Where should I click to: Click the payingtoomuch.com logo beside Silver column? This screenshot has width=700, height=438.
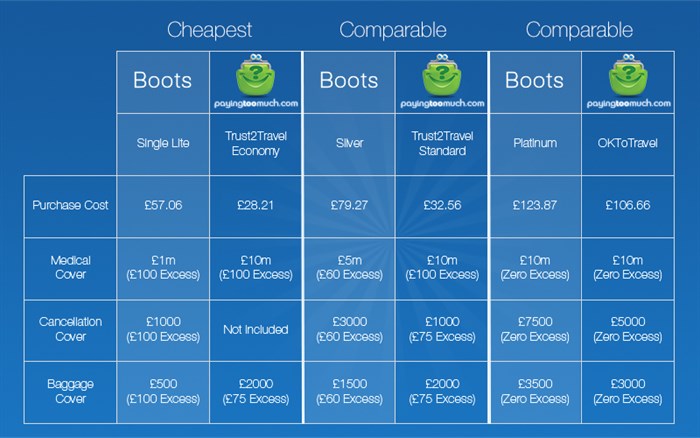pyautogui.click(x=442, y=82)
